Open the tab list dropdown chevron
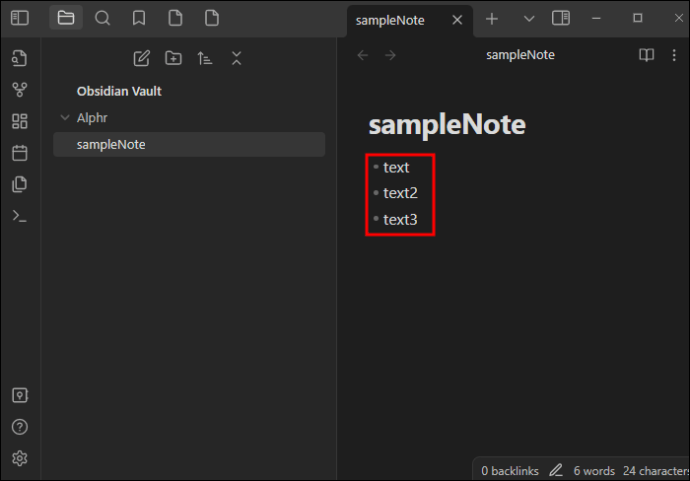Viewport: 690px width, 481px height. 529,18
